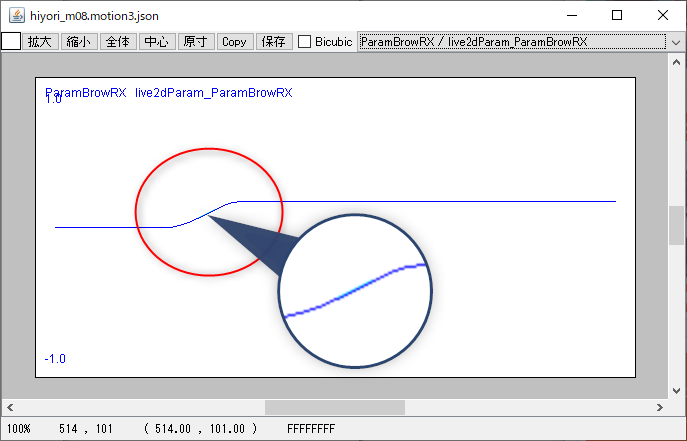687x441 pixels.
Task: Click the horizontal scrollbar thumb
Action: [334, 408]
